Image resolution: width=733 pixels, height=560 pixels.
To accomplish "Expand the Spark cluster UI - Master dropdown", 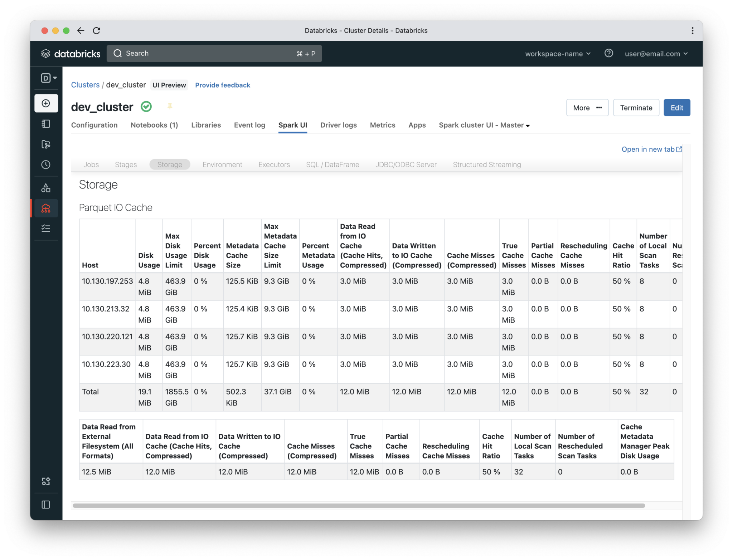I will click(484, 125).
